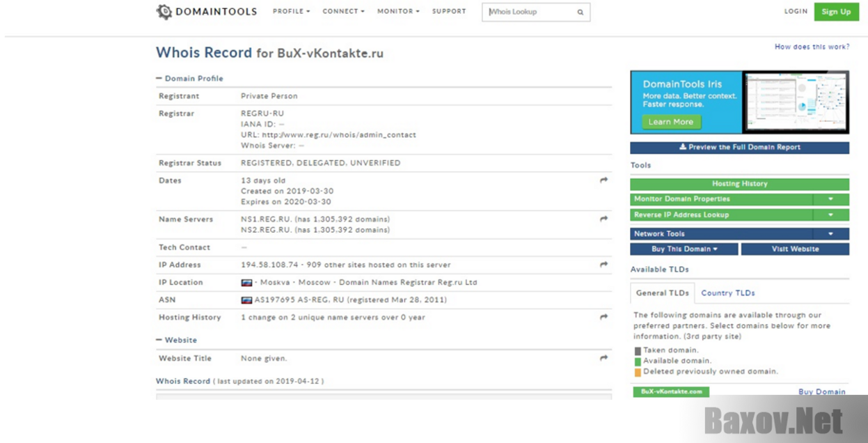Click the Russian flag in ASN row

click(246, 300)
